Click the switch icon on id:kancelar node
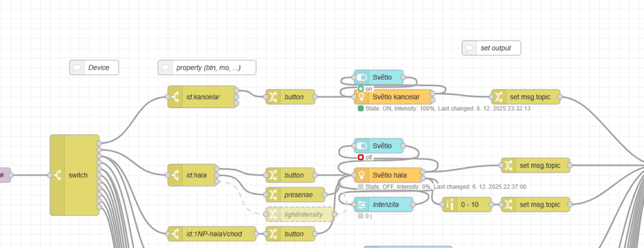 175,97
